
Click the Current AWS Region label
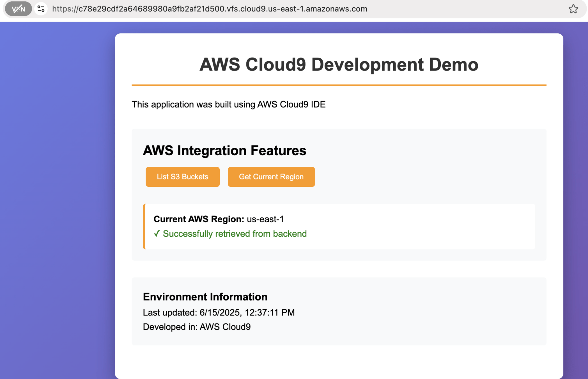pos(199,219)
